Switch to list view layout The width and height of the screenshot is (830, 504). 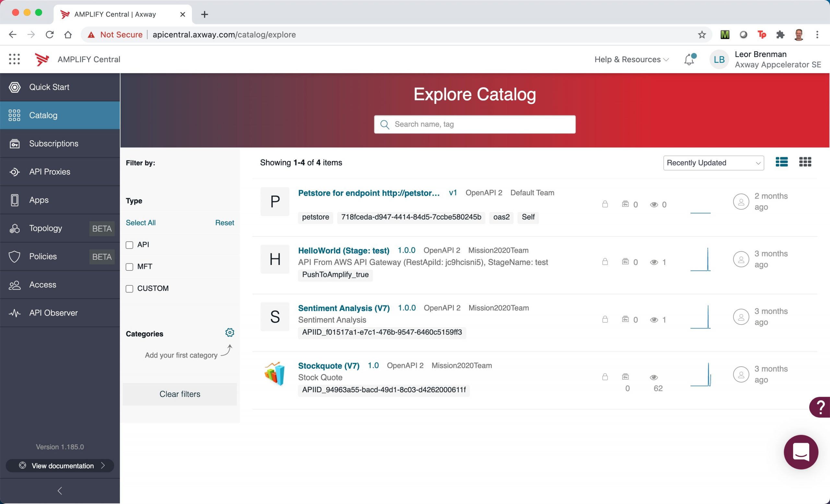781,162
